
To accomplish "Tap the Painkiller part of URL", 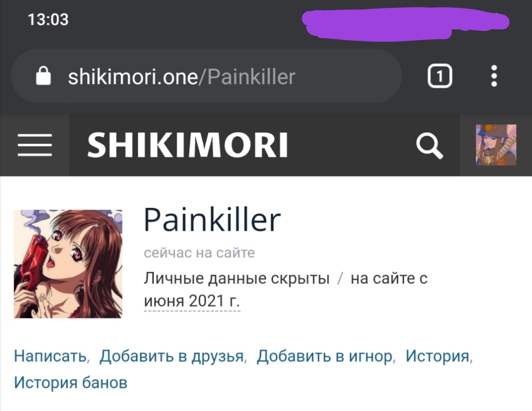I will (251, 77).
